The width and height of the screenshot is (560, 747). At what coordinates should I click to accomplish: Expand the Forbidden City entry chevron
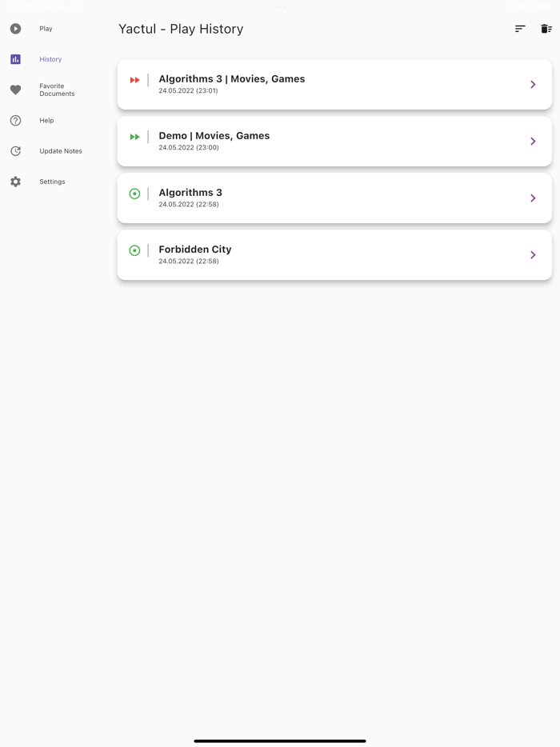[x=533, y=254]
